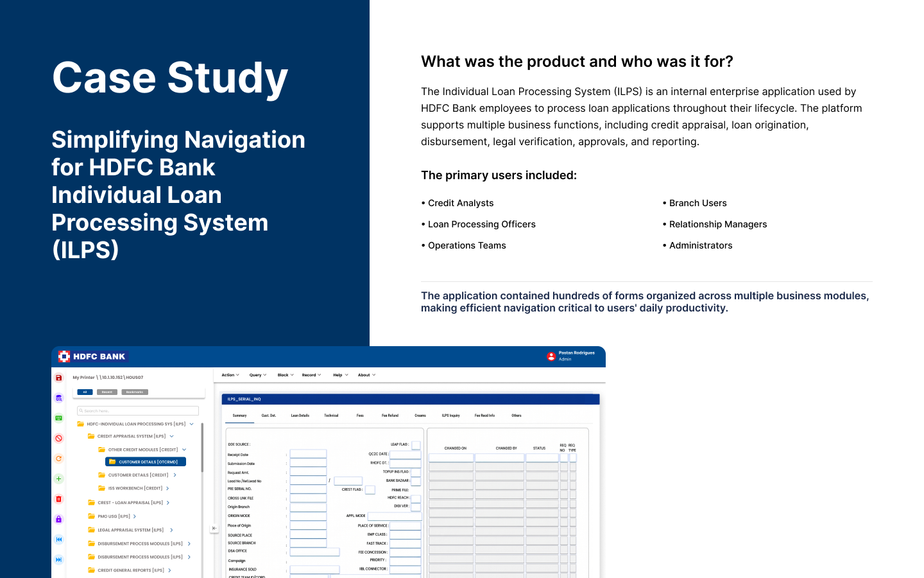Collapse the navigation panel with arrow icon
This screenshot has width=924, height=578.
[x=214, y=529]
